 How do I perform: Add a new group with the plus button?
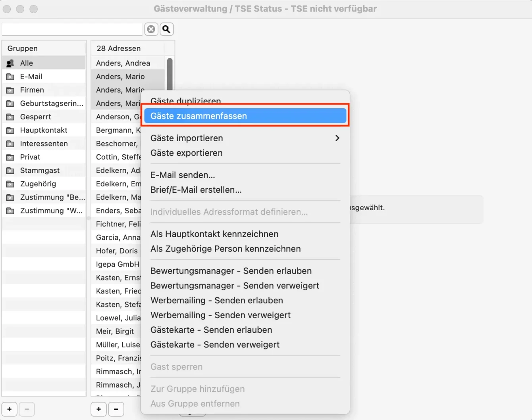(10, 409)
